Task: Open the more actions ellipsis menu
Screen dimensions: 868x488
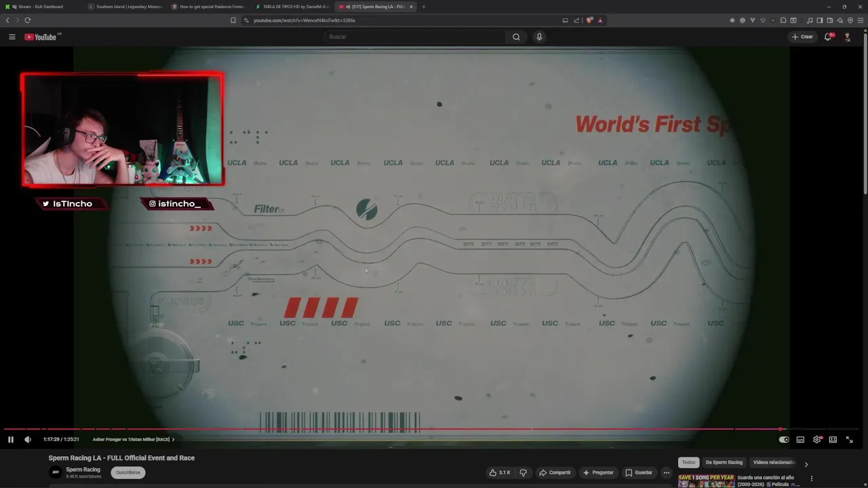Action: coord(667,472)
